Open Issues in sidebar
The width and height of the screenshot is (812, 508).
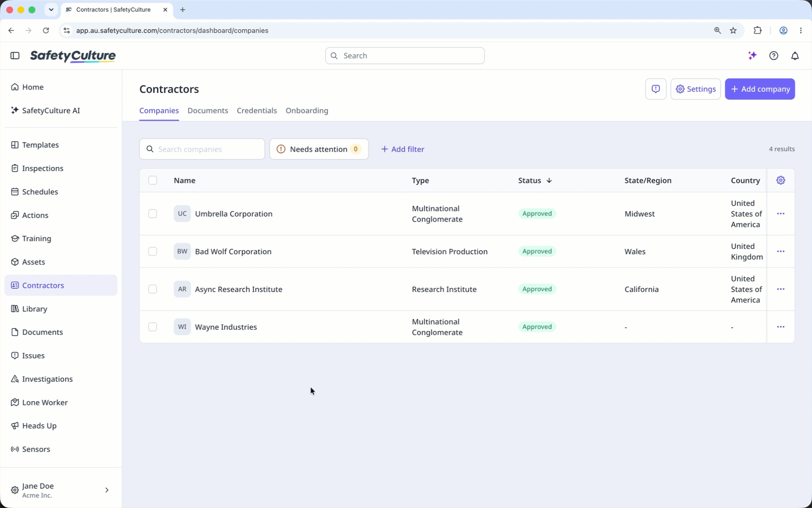coord(61,356)
